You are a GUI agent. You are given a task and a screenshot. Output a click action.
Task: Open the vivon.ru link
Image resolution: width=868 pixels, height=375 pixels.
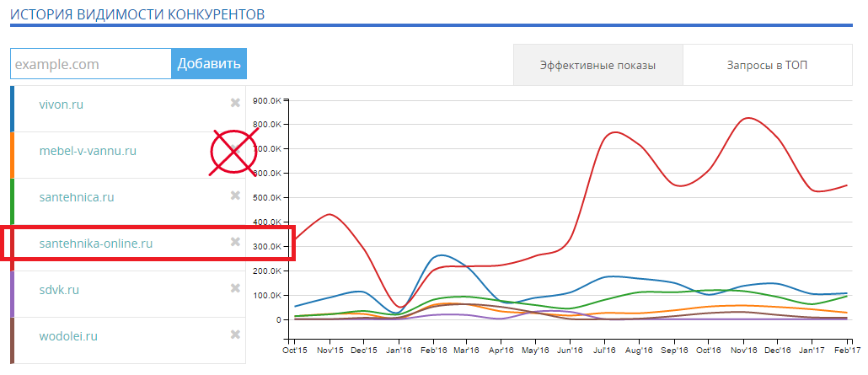tap(62, 104)
